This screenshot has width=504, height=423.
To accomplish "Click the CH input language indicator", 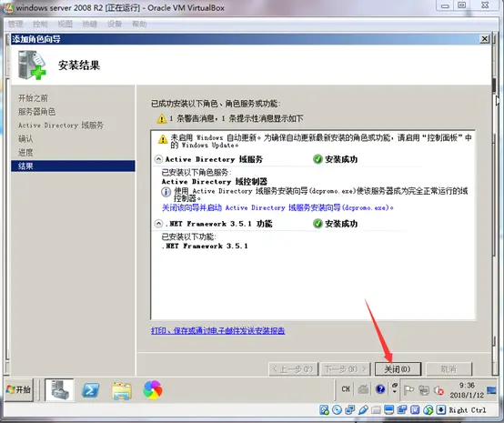I will pyautogui.click(x=346, y=389).
